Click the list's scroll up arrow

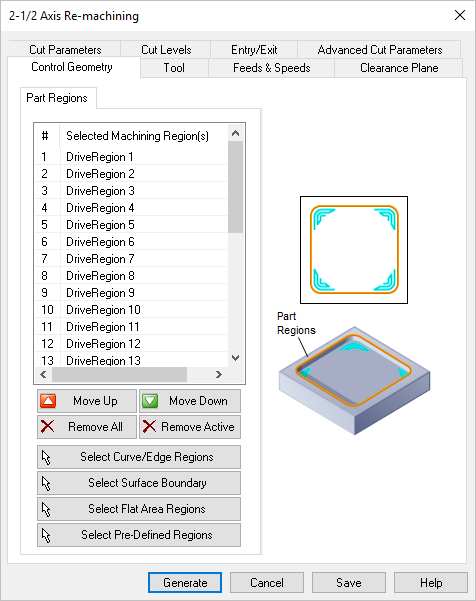pyautogui.click(x=236, y=133)
